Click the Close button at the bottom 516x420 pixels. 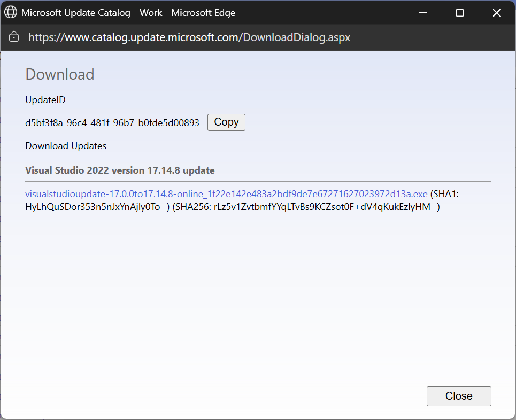coord(459,395)
